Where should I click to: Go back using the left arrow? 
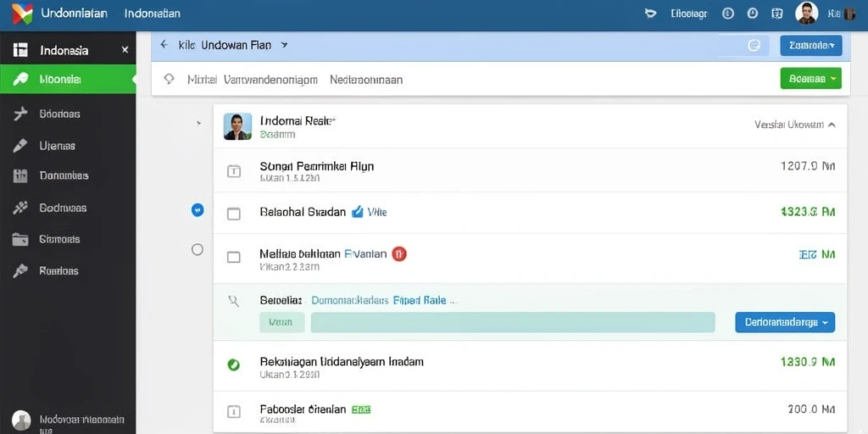pos(164,45)
